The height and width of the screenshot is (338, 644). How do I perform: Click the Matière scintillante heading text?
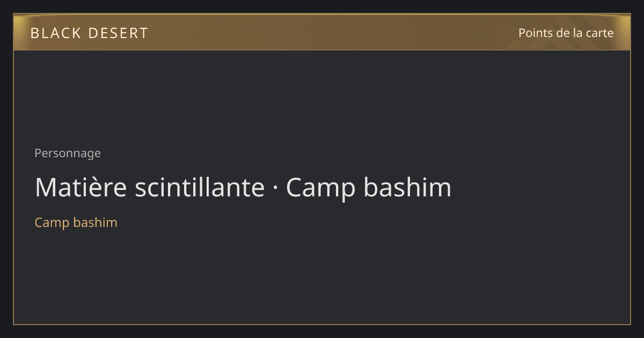point(150,187)
